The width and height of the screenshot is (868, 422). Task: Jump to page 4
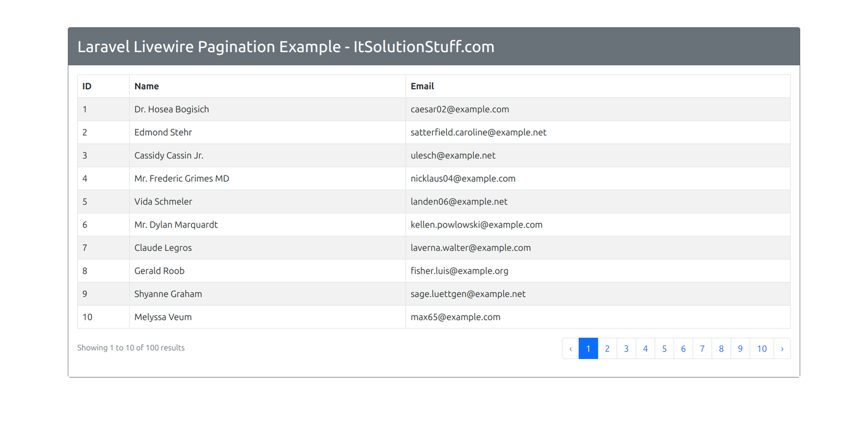pos(645,349)
